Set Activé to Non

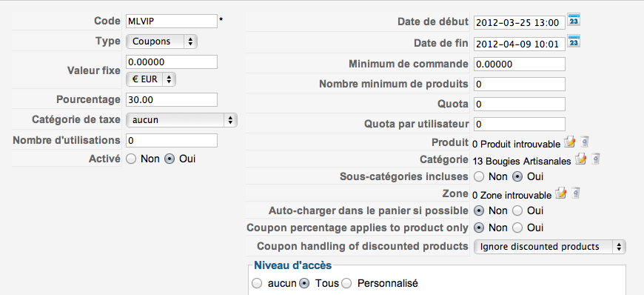132,159
